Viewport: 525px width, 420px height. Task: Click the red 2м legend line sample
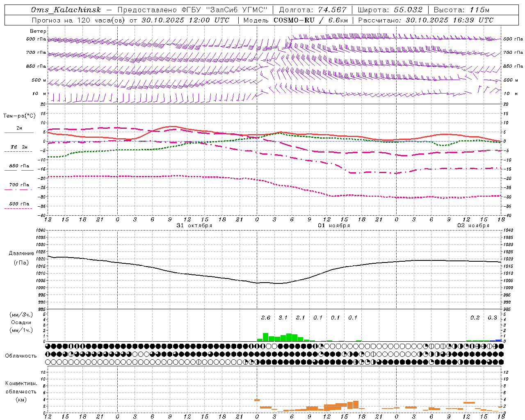[19, 133]
